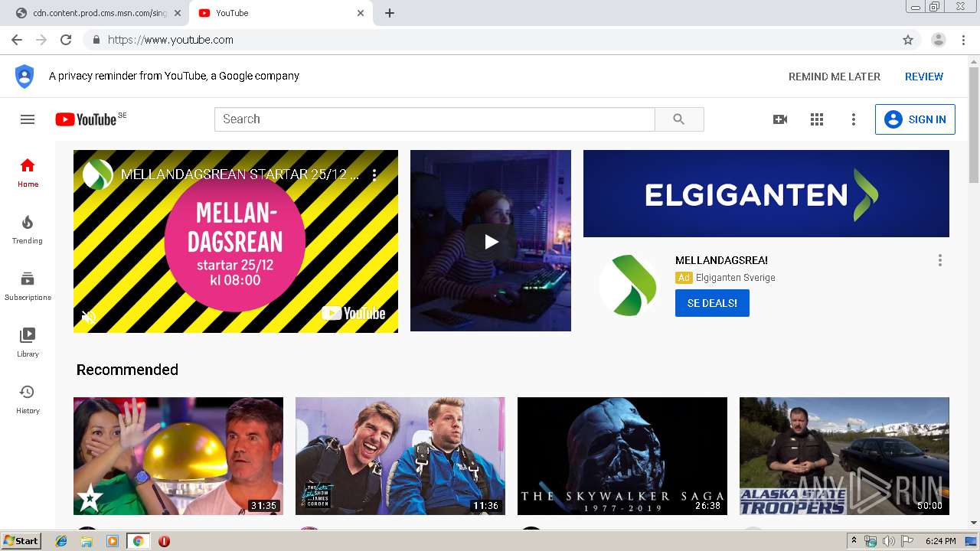Open the 11:36 James Corden skydiving video
This screenshot has height=551, width=980.
tap(400, 455)
